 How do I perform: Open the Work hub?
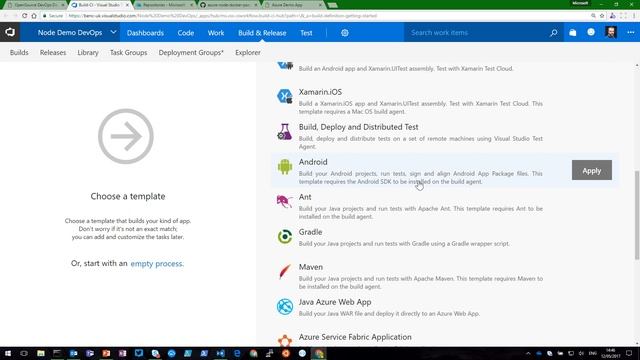tap(216, 33)
